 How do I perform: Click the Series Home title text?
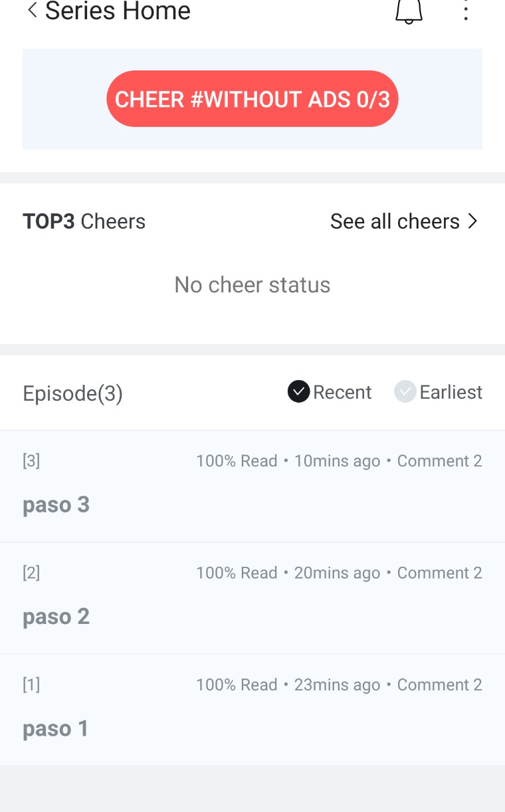(118, 11)
